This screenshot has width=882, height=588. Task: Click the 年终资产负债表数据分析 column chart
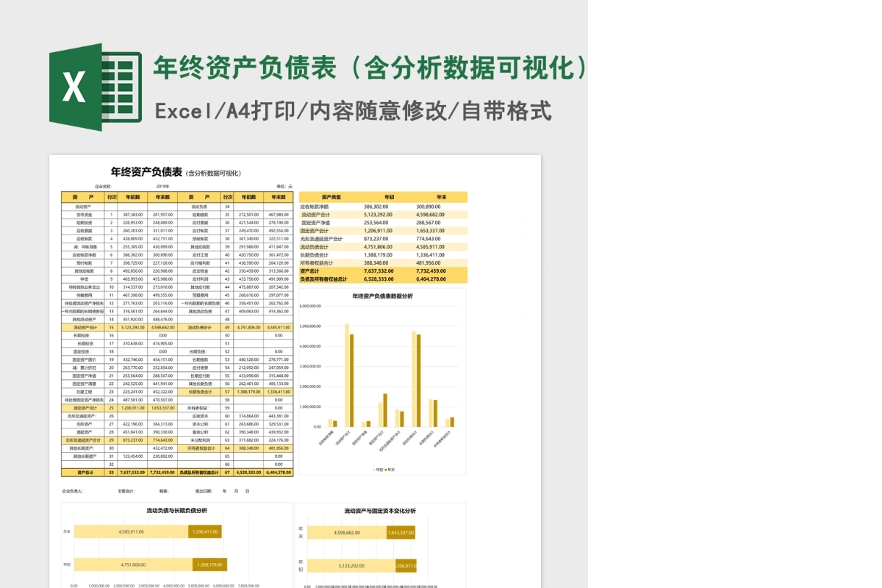click(383, 382)
